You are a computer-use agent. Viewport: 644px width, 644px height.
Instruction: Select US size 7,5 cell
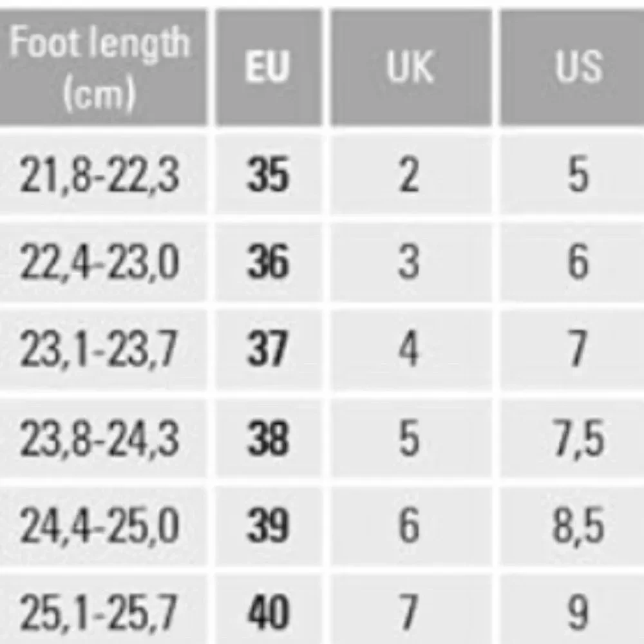point(572,438)
